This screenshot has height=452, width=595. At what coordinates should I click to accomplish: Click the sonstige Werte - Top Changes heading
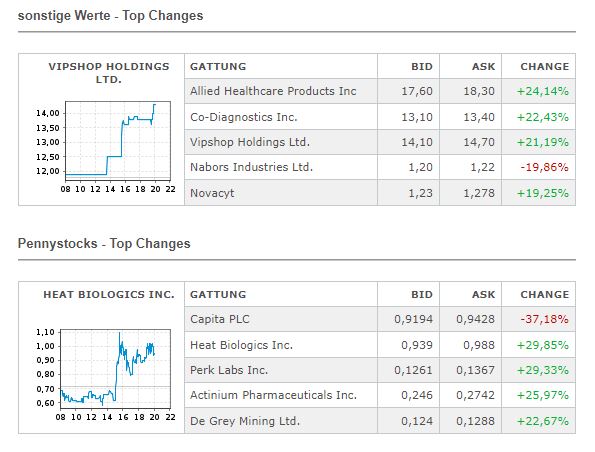pyautogui.click(x=110, y=16)
